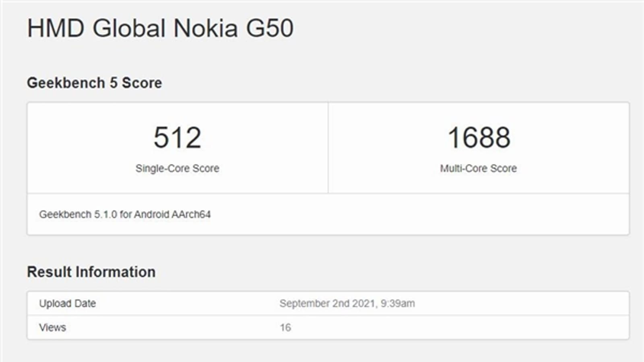Click the "Result Information" heading
The width and height of the screenshot is (644, 362).
[91, 272]
